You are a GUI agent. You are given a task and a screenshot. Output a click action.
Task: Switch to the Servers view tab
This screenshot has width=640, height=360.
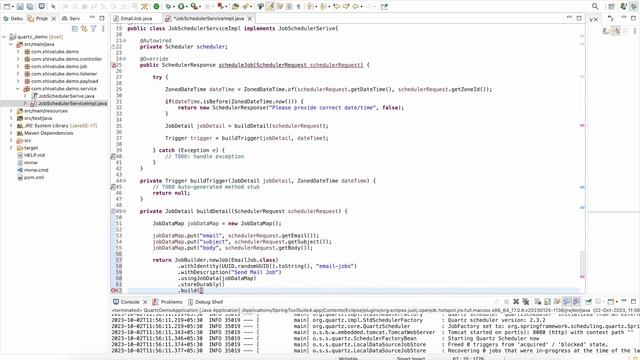click(x=71, y=18)
